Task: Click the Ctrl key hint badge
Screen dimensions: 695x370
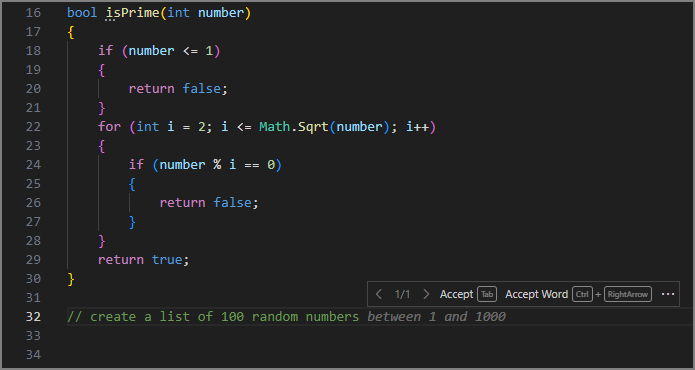Action: (x=582, y=294)
